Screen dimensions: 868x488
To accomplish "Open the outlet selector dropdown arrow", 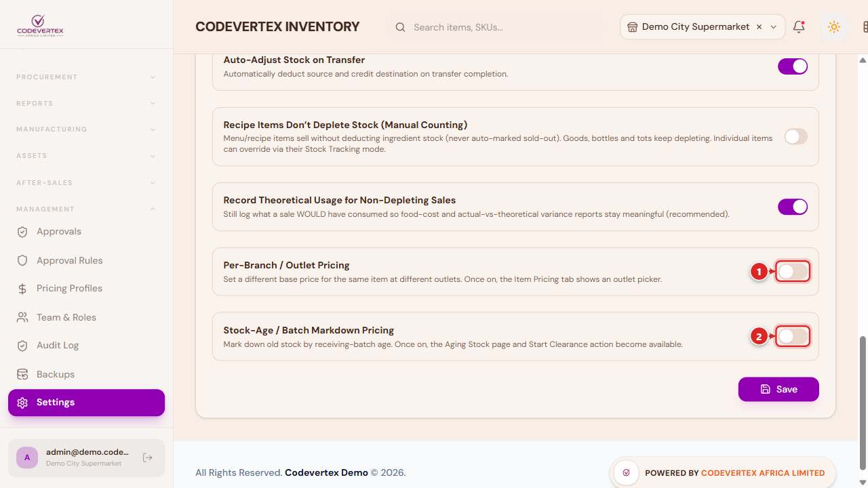I will point(774,27).
